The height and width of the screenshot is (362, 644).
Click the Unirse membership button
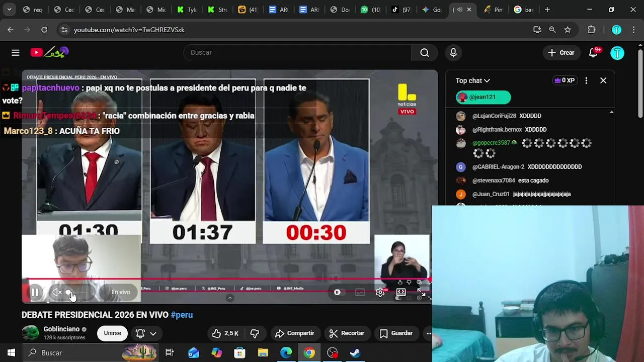[112, 333]
